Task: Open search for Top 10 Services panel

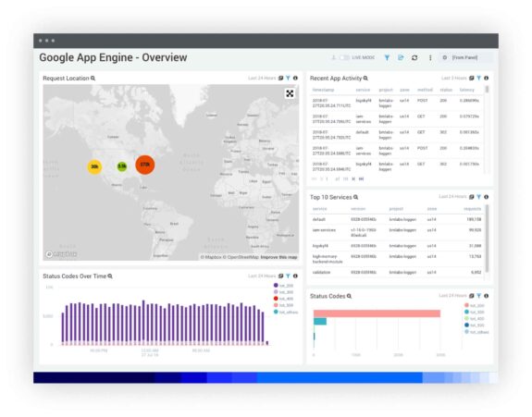Action: [x=356, y=197]
